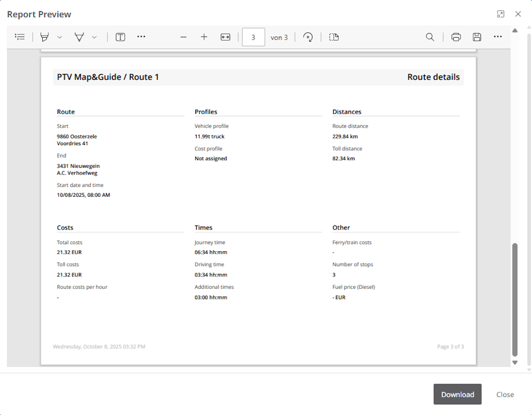
Task: Click the fit to width icon
Action: [225, 37]
